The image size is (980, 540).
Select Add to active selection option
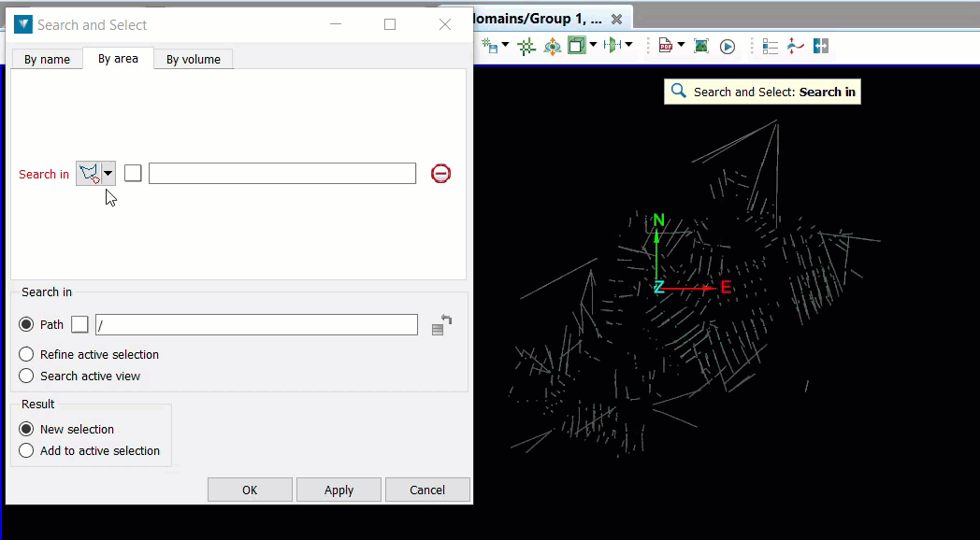click(26, 450)
